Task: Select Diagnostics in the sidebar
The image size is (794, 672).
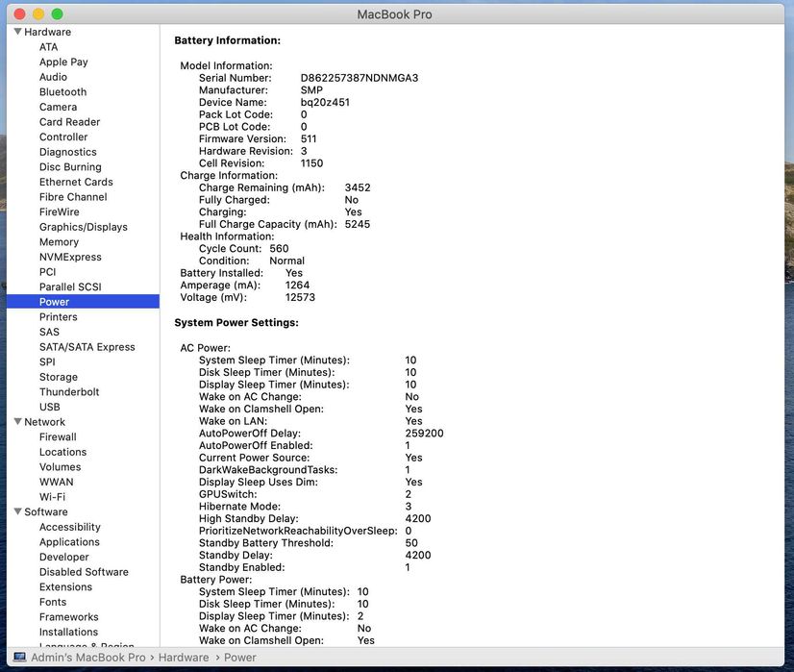Action: coord(68,152)
